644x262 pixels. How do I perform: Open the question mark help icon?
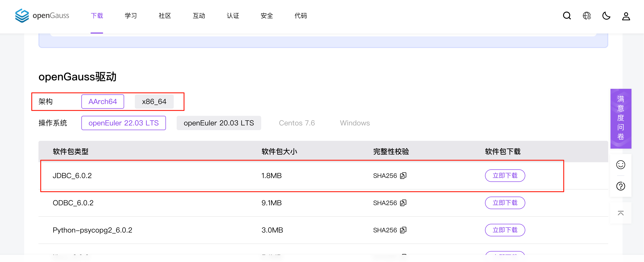click(x=621, y=186)
